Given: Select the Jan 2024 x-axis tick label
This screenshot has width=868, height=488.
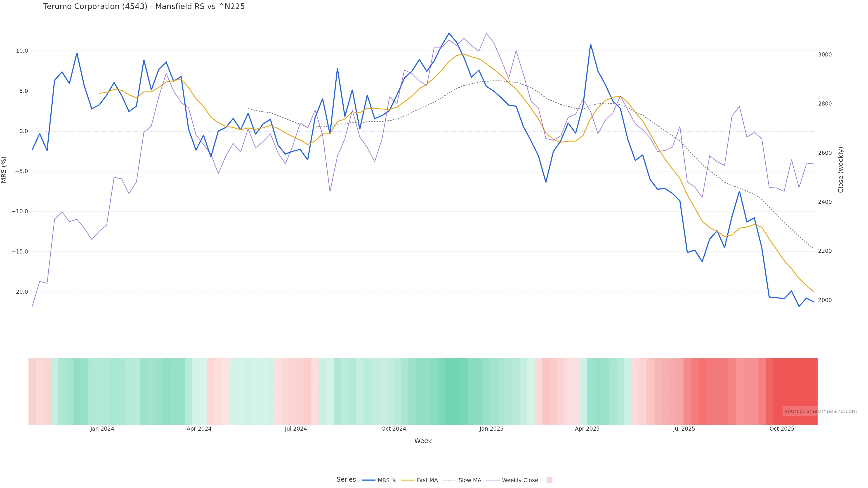Looking at the screenshot, I should (x=102, y=429).
